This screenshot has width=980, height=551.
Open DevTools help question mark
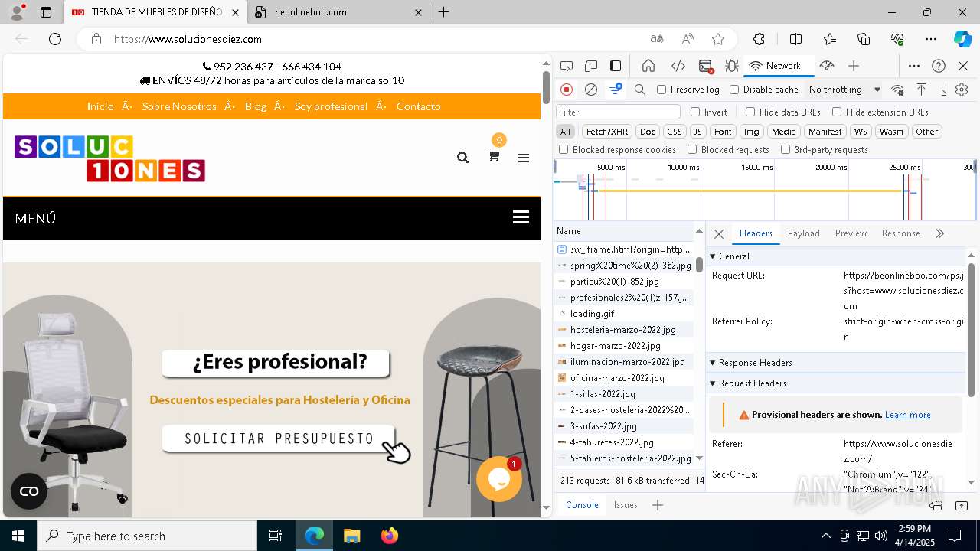939,66
